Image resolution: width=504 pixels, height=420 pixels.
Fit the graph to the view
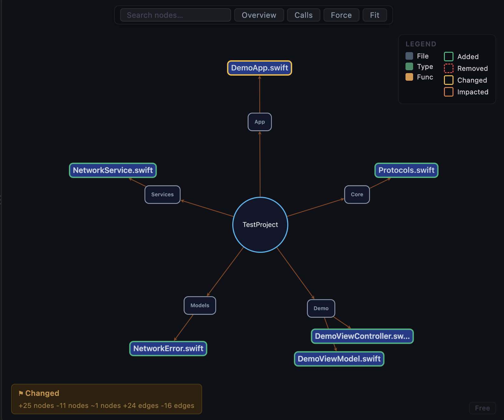pyautogui.click(x=375, y=15)
